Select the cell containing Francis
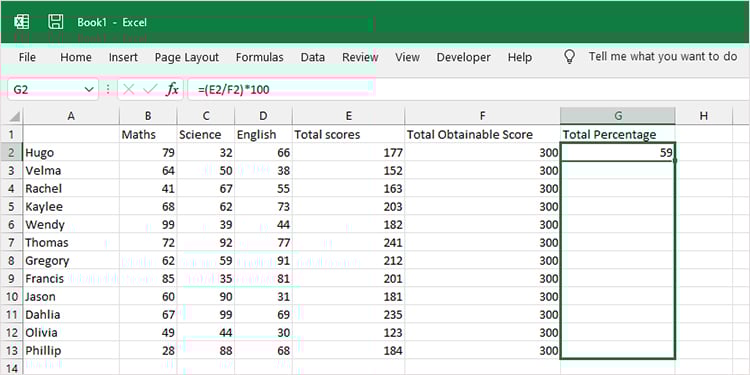Image resolution: width=750 pixels, height=375 pixels. [71, 278]
